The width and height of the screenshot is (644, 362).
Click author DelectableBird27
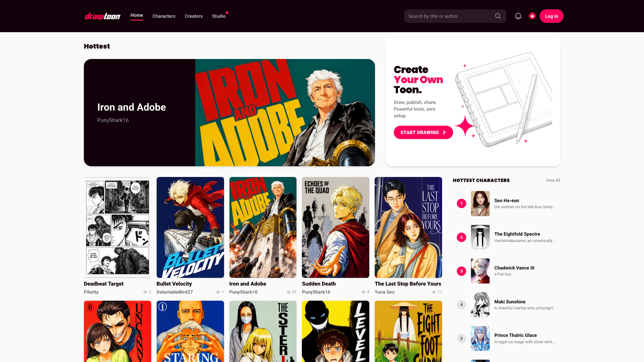pos(175,292)
